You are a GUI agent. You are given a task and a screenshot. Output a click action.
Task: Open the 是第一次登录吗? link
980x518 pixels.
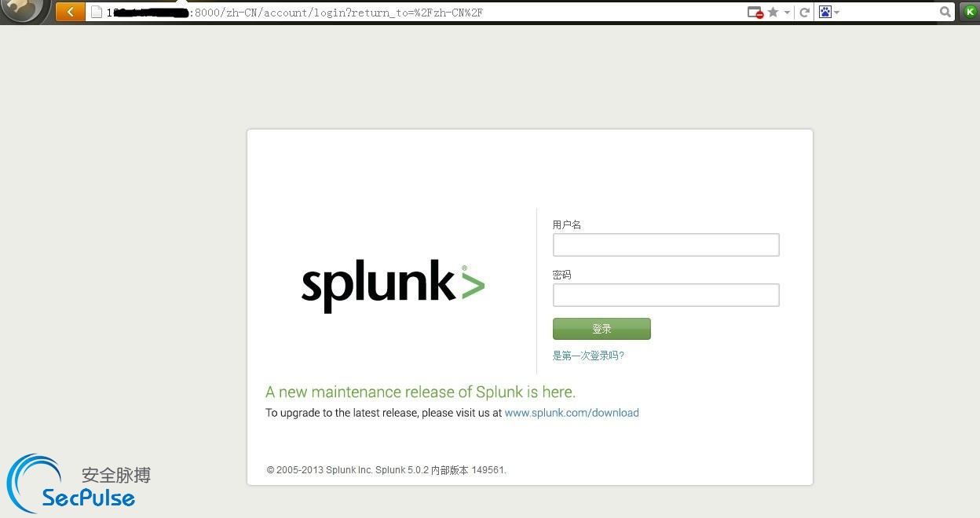[588, 356]
